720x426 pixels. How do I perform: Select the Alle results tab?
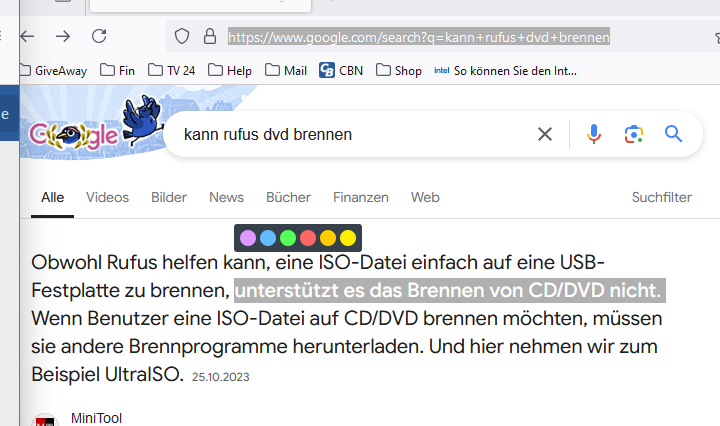point(52,197)
